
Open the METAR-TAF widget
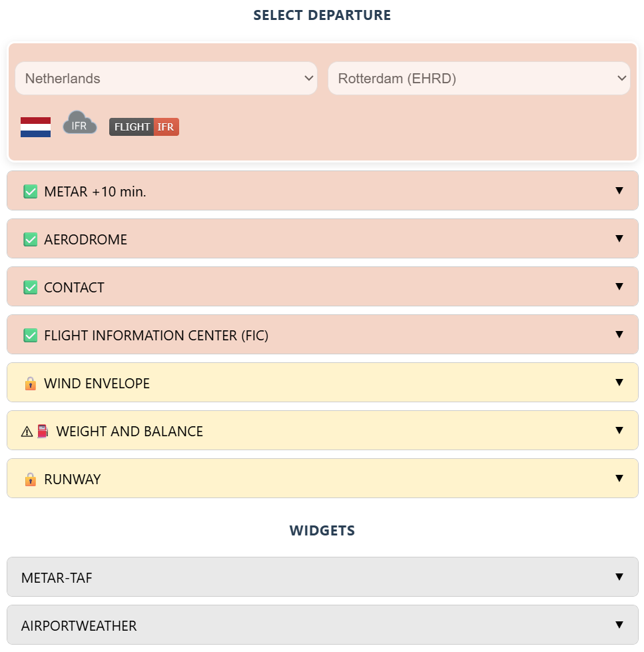(322, 577)
